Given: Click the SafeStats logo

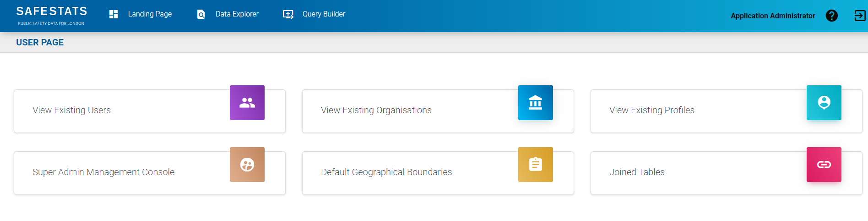Looking at the screenshot, I should pos(51,15).
